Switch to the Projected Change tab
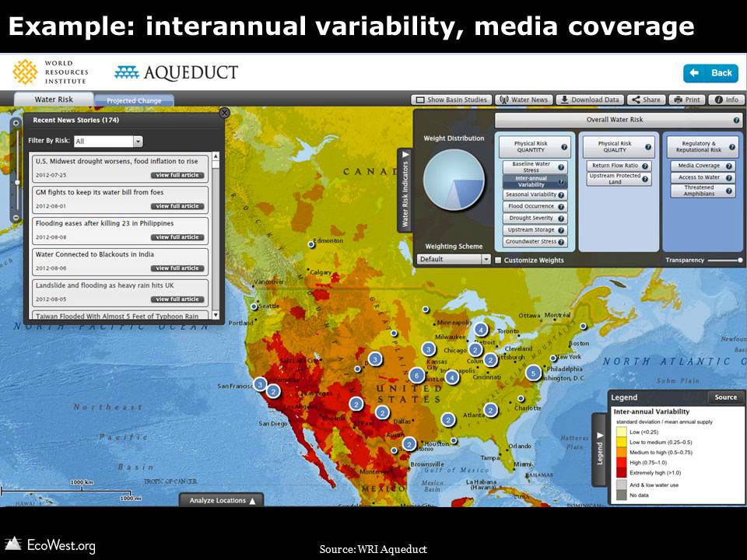The height and width of the screenshot is (560, 747). point(134,100)
